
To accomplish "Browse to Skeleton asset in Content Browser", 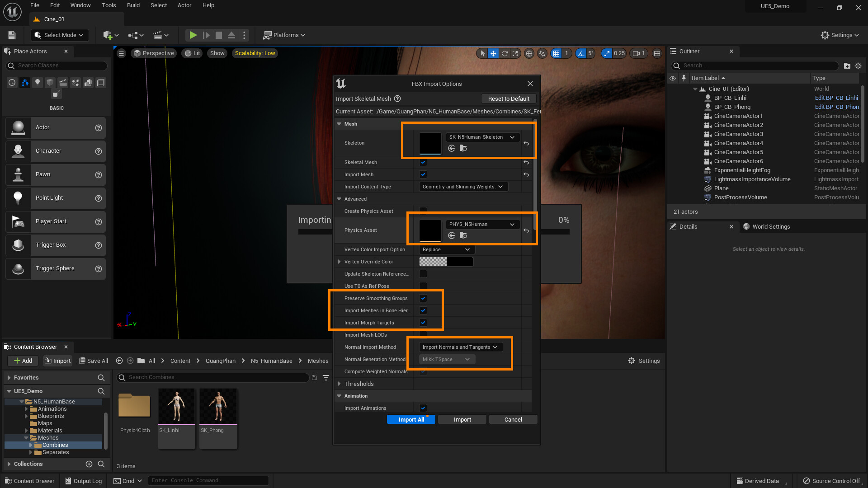I will click(463, 148).
